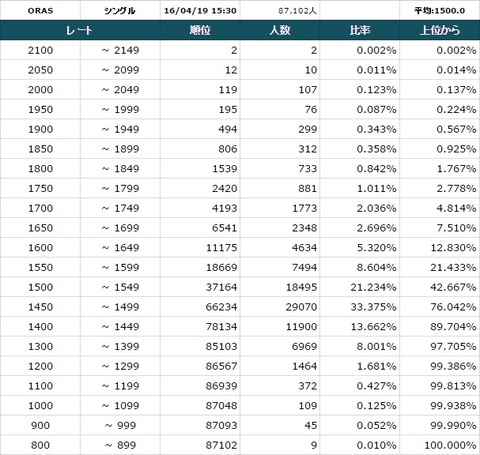This screenshot has height=455, width=480.
Task: Select the ratio cell 13.662%
Action: (360, 326)
